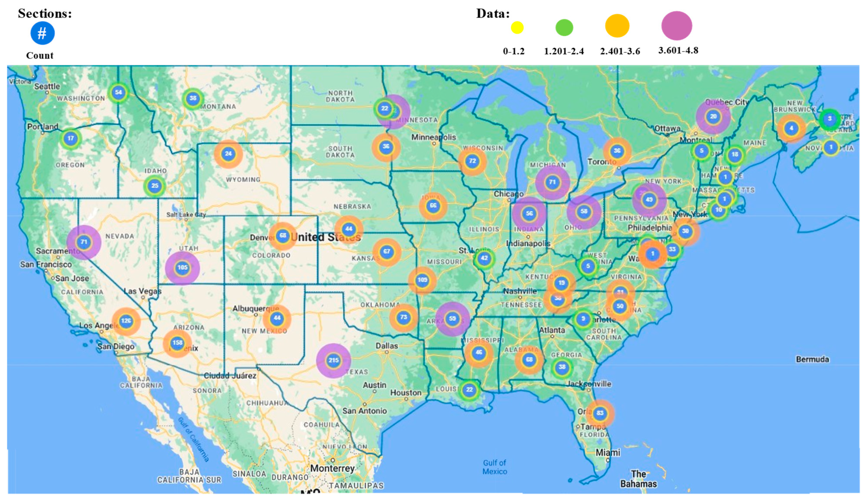Select the 158 marker near Phoenix

[x=177, y=343]
